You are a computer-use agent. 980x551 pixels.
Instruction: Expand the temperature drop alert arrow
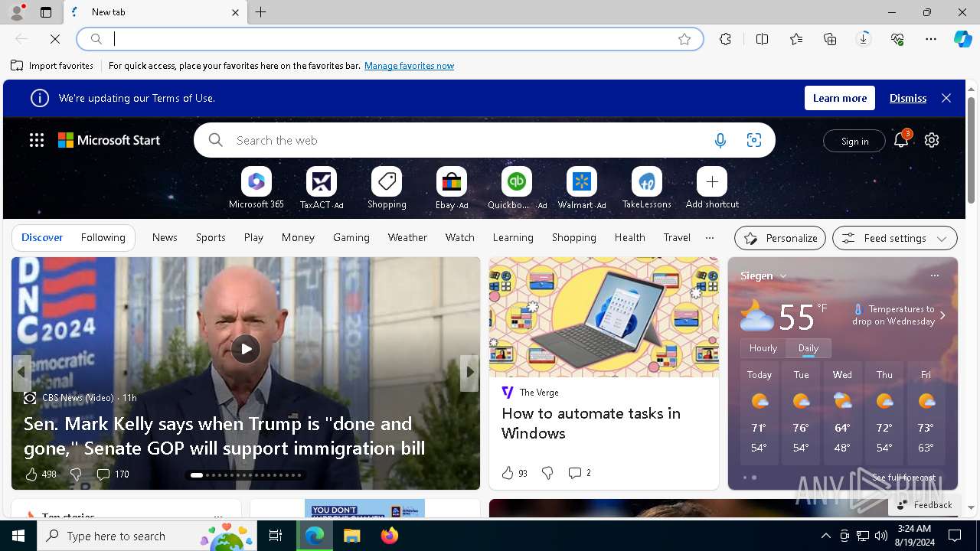[x=942, y=315]
